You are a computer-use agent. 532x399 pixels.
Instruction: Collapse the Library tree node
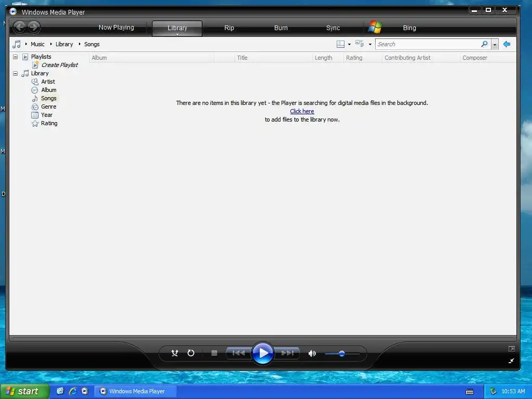click(x=15, y=73)
